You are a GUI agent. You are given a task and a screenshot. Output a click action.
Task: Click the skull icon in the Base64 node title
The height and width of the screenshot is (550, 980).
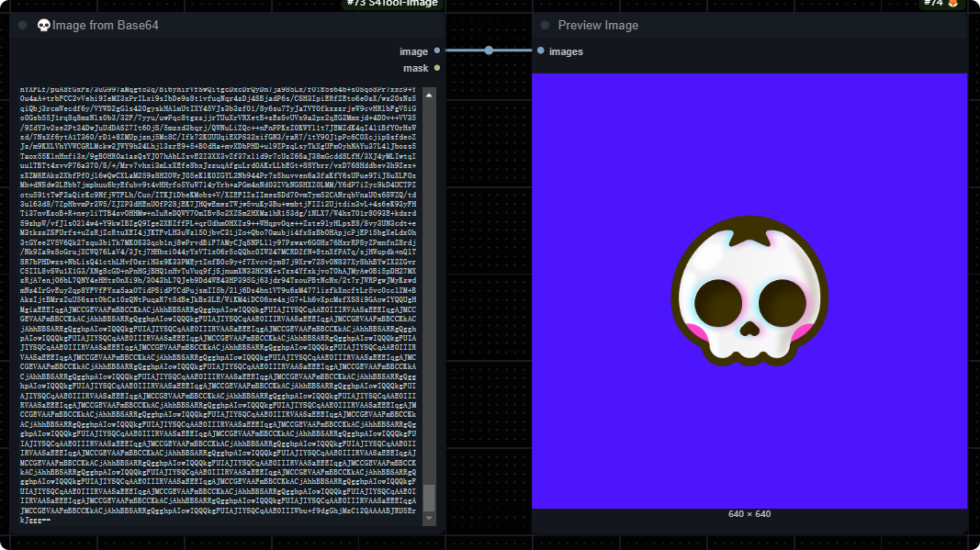coord(43,25)
